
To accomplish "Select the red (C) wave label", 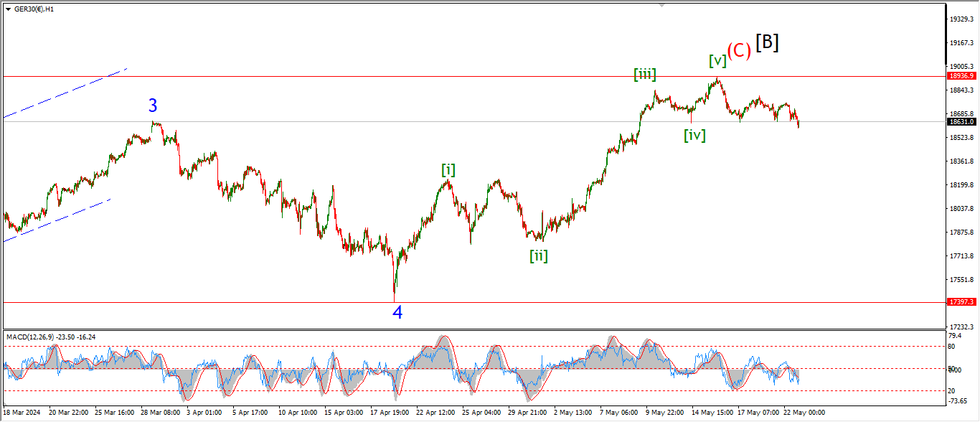I will [x=738, y=50].
